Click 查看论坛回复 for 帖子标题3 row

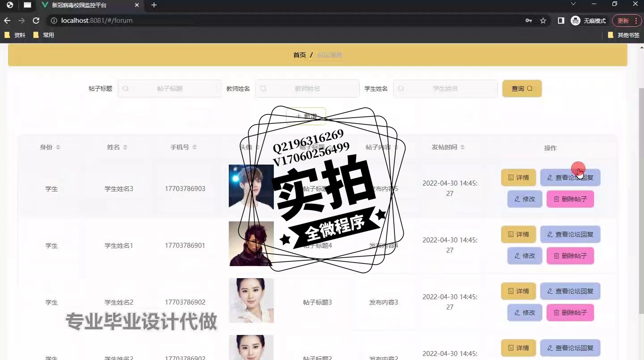[570, 291]
